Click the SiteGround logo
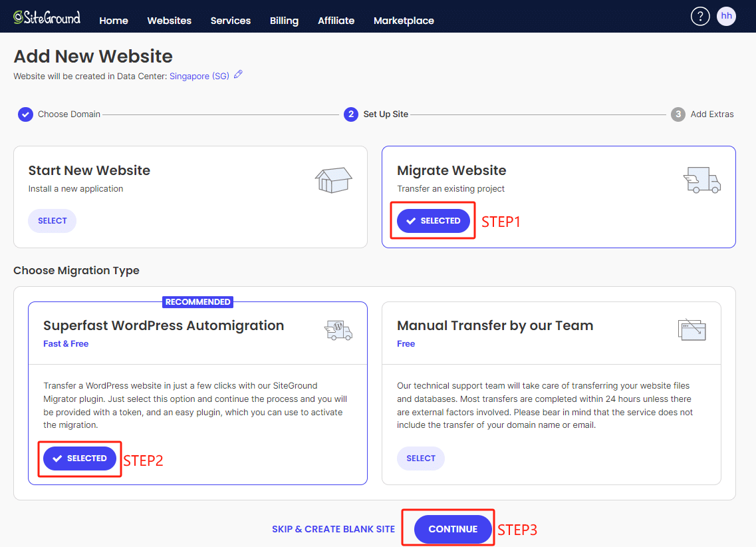756x547 pixels. pos(47,17)
